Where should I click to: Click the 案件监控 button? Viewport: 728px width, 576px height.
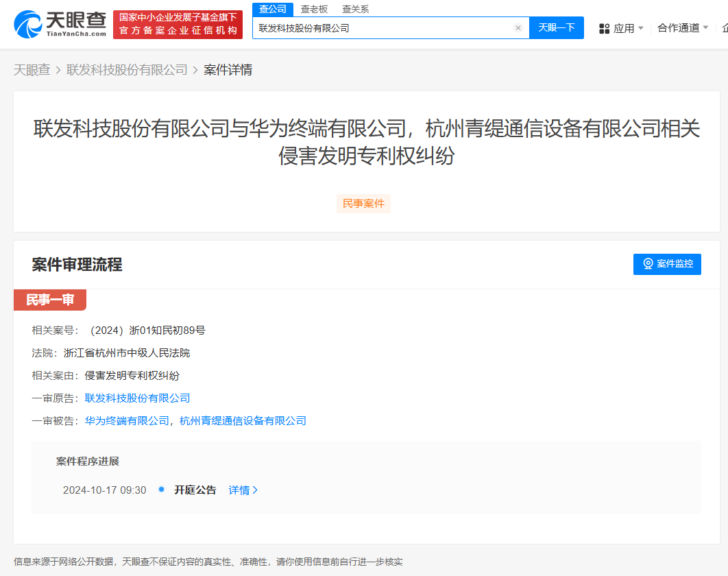[667, 264]
